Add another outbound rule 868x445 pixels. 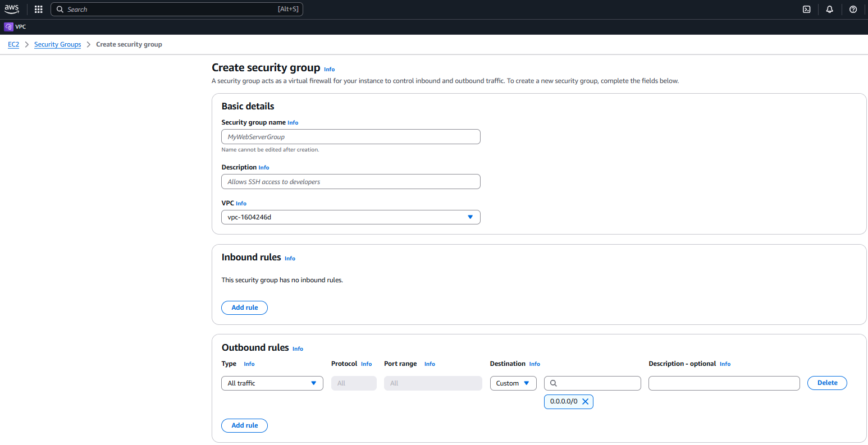[x=244, y=425]
